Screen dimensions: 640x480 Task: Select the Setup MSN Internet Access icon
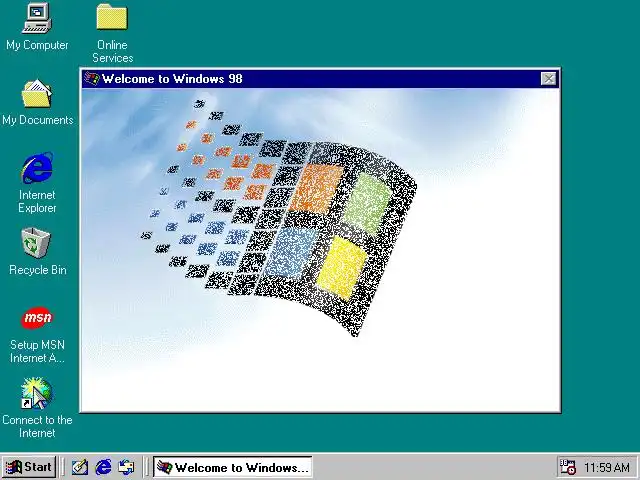pyautogui.click(x=37, y=318)
